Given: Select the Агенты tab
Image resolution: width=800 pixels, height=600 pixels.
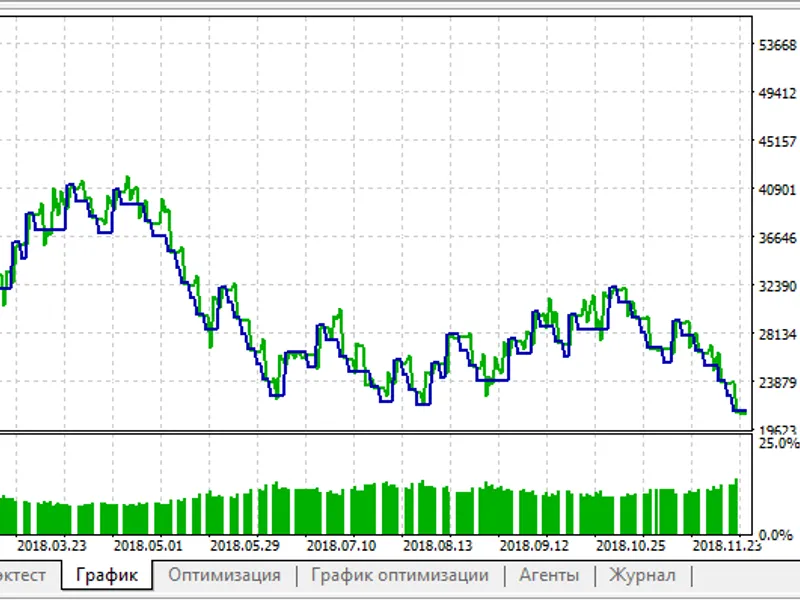Looking at the screenshot, I should point(549,576).
